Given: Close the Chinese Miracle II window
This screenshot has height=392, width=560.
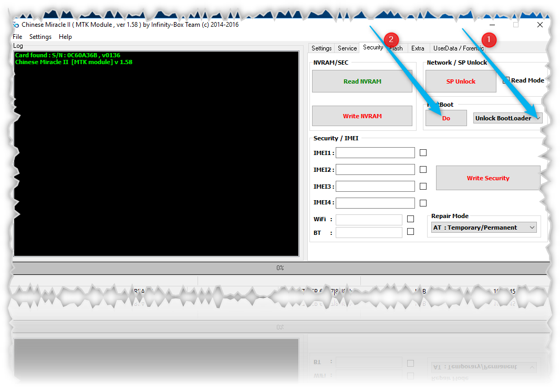Looking at the screenshot, I should [x=540, y=25].
